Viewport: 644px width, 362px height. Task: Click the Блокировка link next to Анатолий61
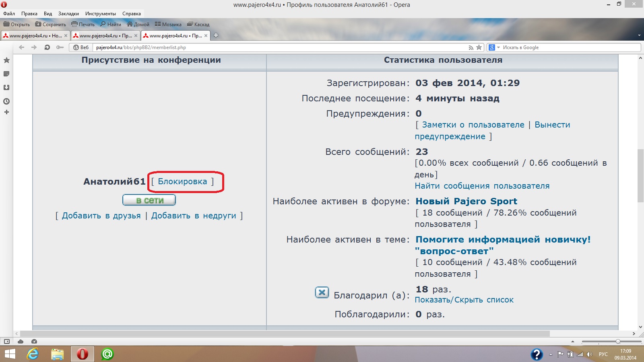[x=182, y=182]
